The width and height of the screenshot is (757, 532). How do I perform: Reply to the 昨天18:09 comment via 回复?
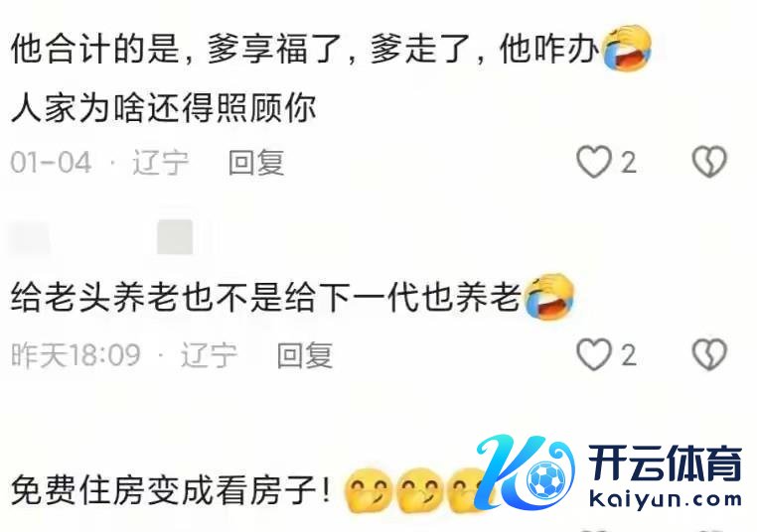coord(305,355)
